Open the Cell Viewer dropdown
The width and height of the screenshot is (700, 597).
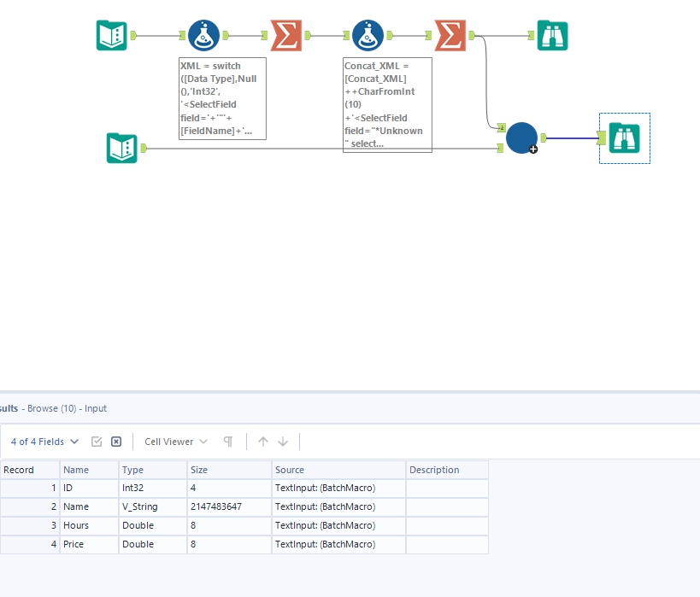coord(174,442)
